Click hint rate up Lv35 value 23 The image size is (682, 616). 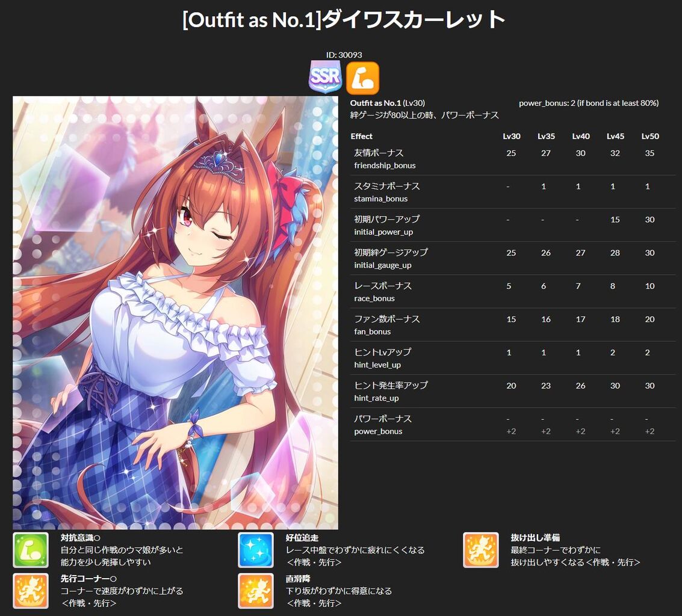tap(546, 386)
